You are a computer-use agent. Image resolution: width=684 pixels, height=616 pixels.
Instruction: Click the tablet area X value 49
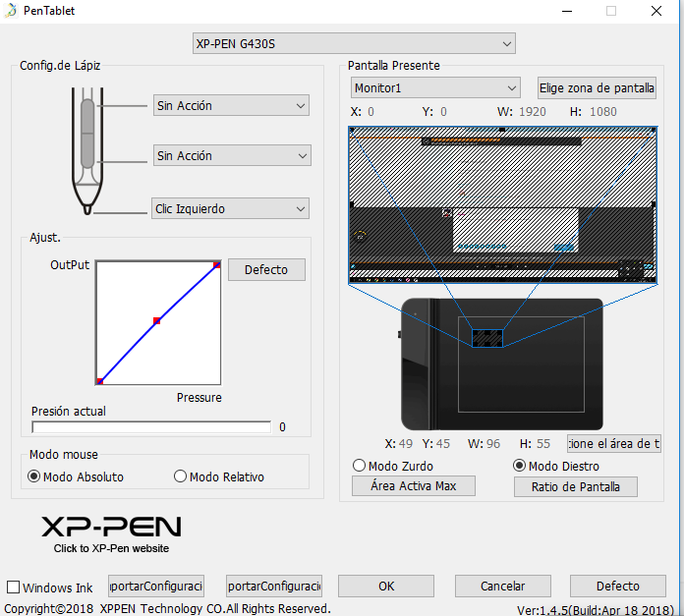pos(405,444)
